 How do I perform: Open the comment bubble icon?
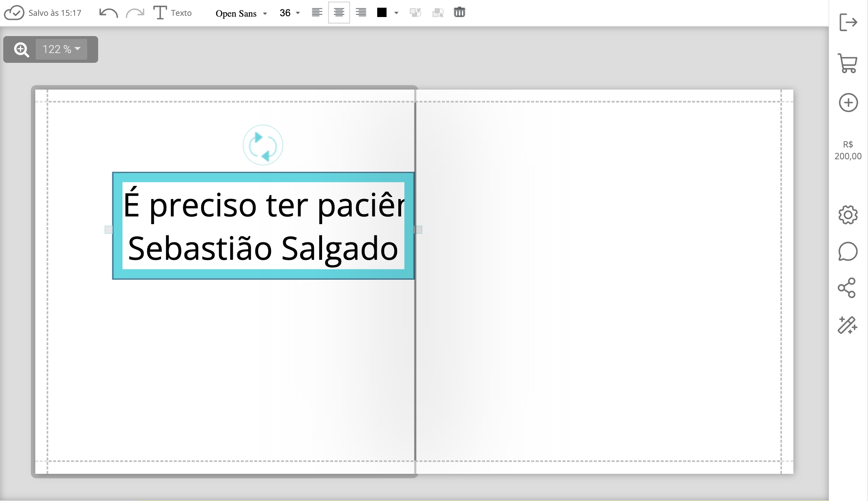848,252
